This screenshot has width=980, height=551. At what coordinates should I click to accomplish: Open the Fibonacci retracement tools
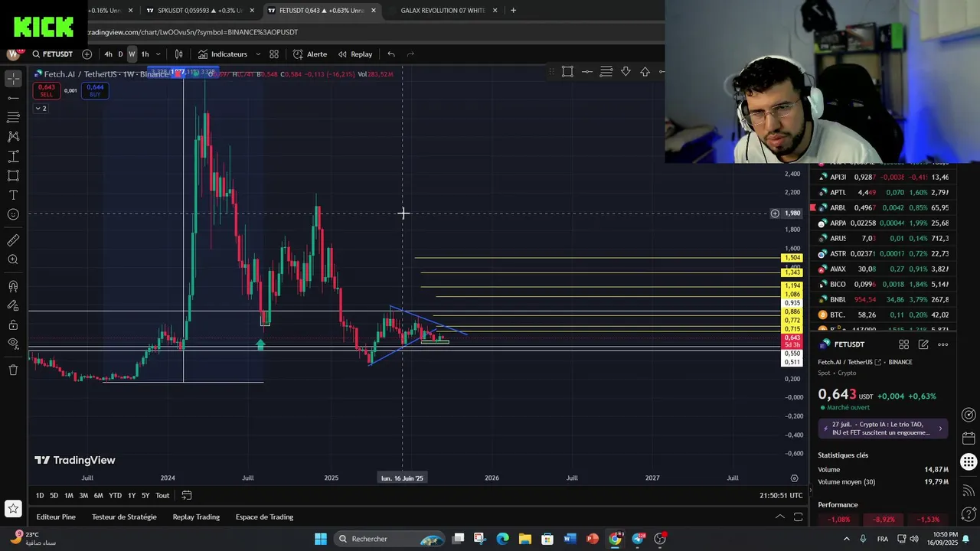point(13,117)
